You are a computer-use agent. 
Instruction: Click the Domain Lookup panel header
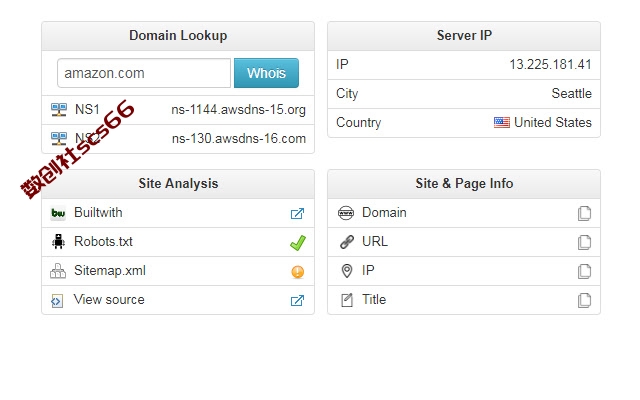[178, 36]
